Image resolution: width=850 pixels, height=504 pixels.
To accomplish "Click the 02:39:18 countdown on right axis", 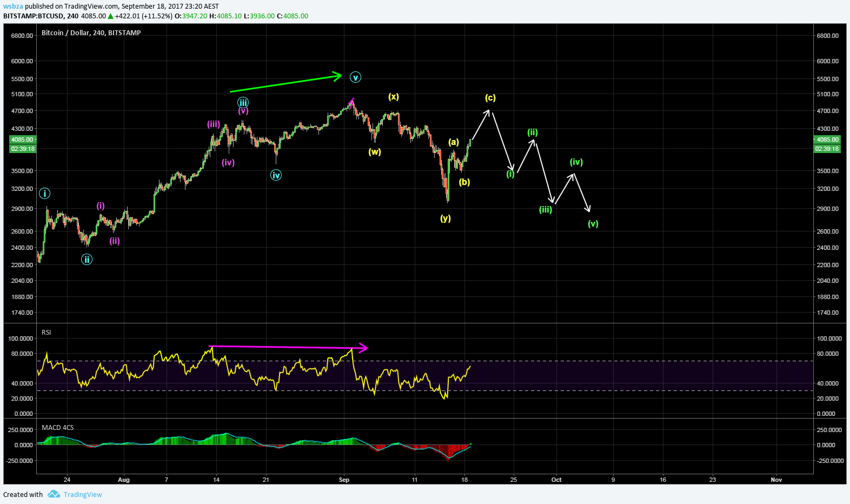I will tap(827, 149).
